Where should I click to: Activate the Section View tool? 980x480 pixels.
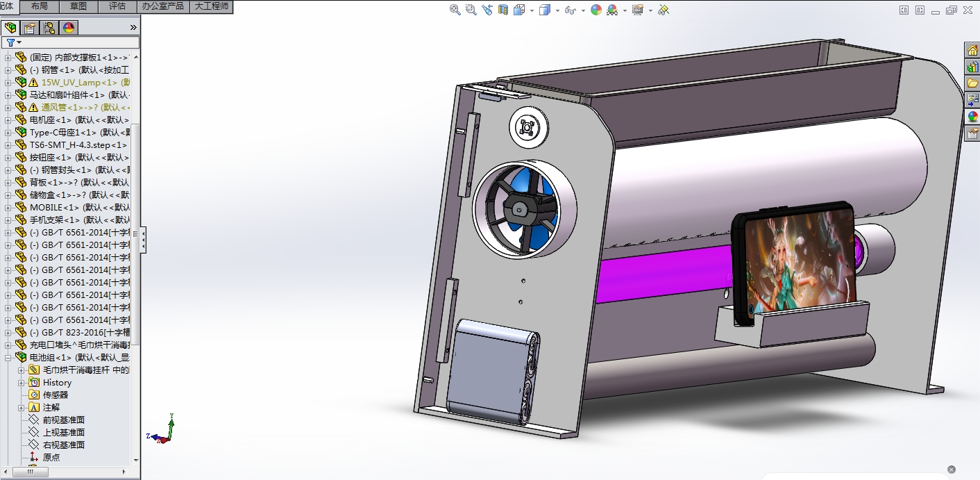tap(502, 10)
